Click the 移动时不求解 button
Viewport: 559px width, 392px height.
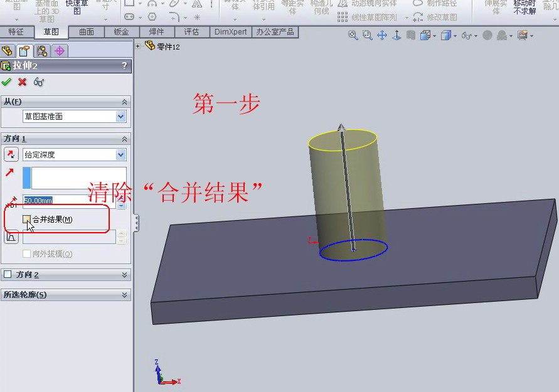pyautogui.click(x=524, y=7)
